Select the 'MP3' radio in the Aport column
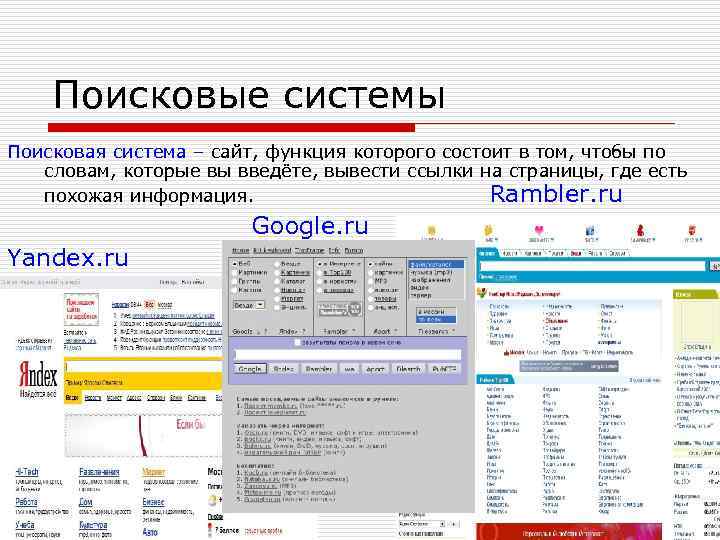The width and height of the screenshot is (720, 540). tap(371, 281)
